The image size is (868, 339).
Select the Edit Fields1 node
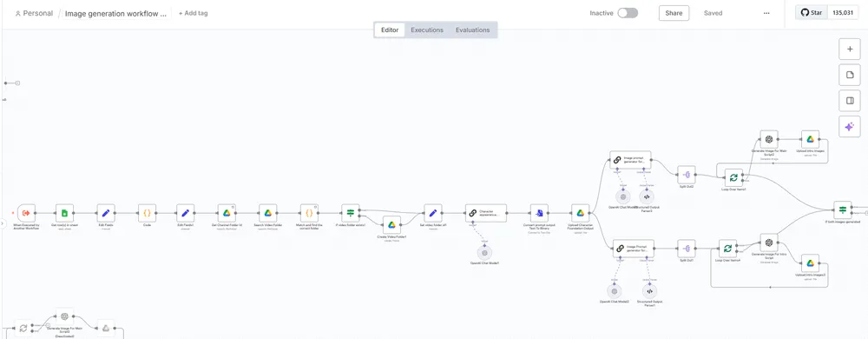click(186, 213)
